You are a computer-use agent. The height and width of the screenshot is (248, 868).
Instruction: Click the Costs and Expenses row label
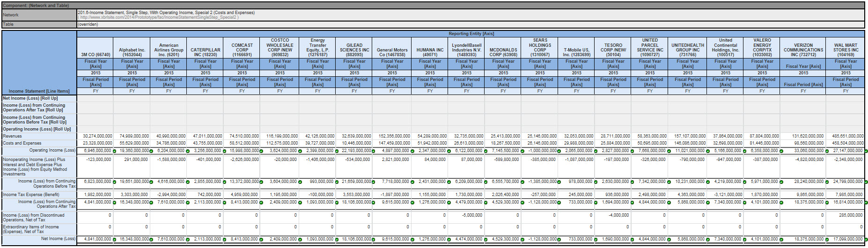click(22, 143)
